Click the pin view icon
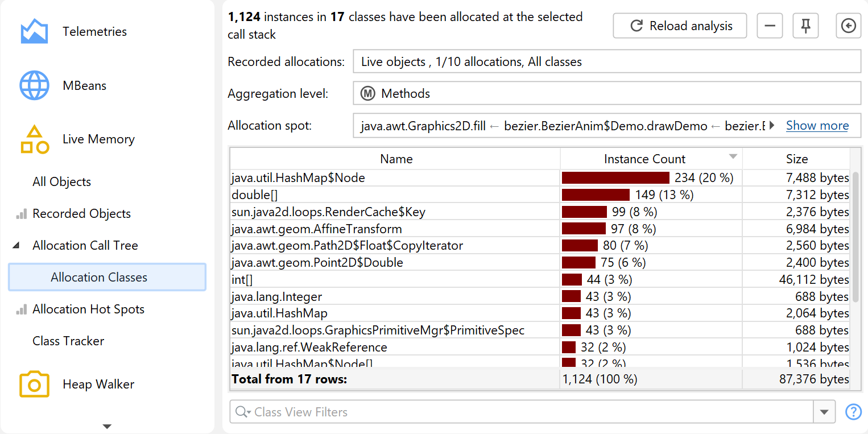This screenshot has height=434, width=868. (x=805, y=26)
